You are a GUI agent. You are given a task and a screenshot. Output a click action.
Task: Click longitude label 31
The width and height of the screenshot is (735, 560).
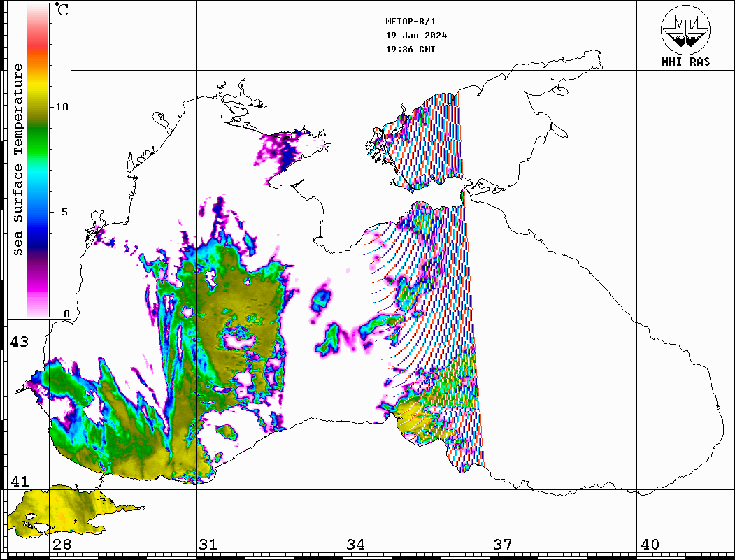click(208, 544)
